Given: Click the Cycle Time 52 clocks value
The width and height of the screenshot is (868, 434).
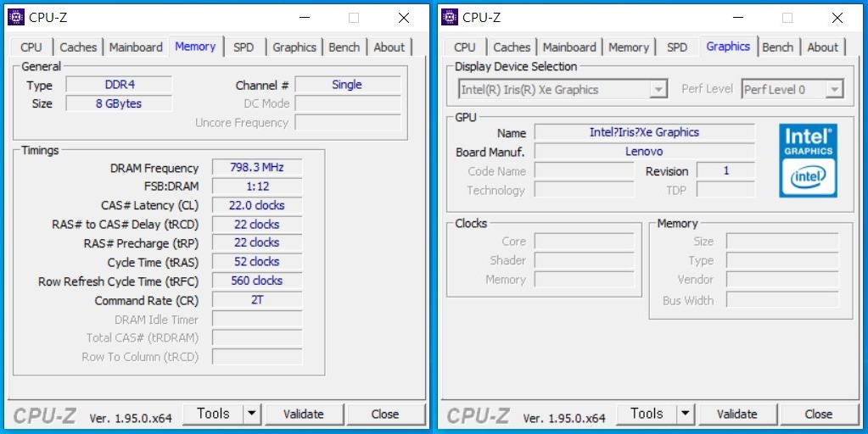Looking at the screenshot, I should point(257,262).
